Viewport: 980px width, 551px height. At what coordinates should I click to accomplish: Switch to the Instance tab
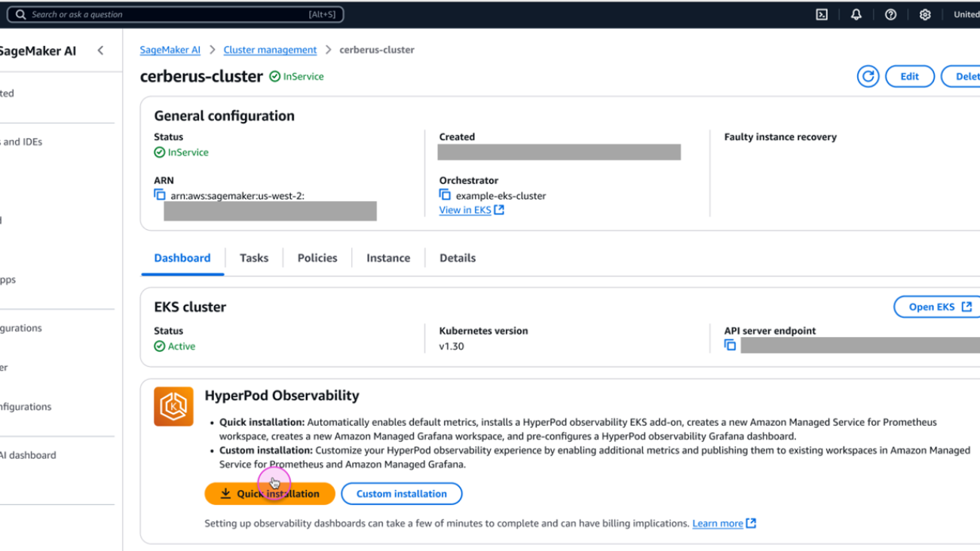[388, 258]
